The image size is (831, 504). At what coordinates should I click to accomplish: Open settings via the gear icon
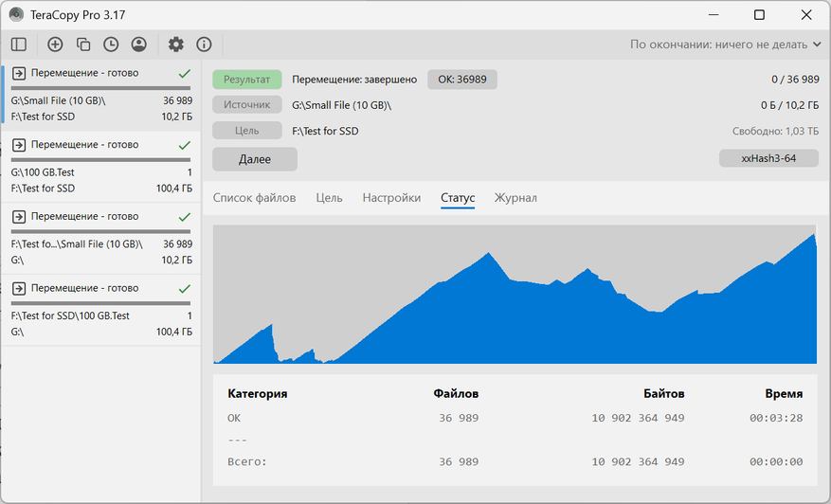[x=176, y=44]
